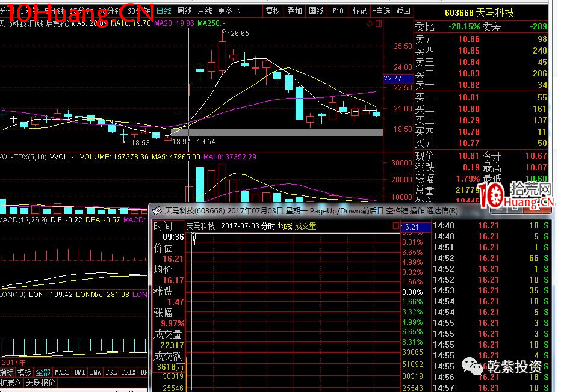Click the 成交额 3618万 value in the popup
Screen dimensions: 561x392
tap(171, 367)
